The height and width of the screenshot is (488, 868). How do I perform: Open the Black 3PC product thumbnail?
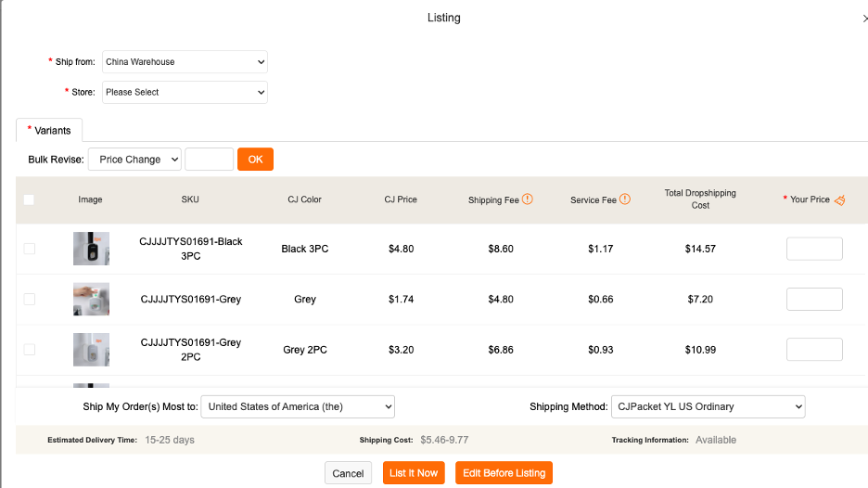(91, 249)
